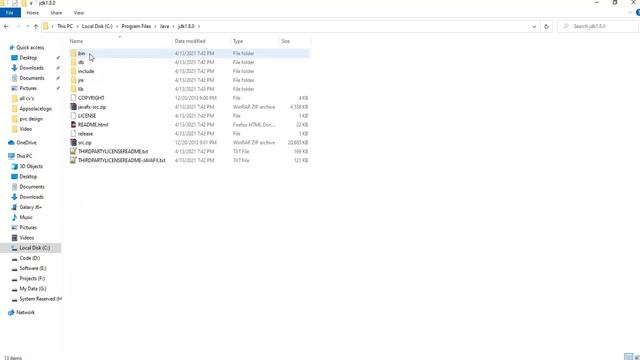Open 3D Objects under This PC

tap(31, 166)
